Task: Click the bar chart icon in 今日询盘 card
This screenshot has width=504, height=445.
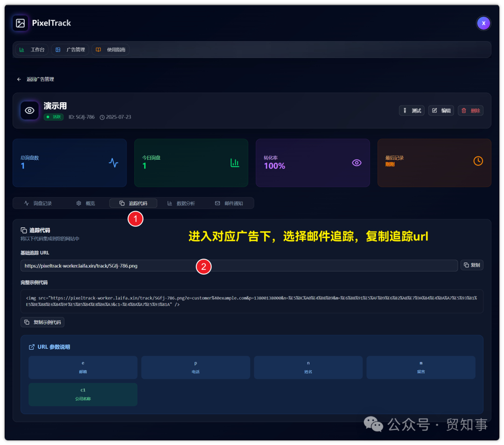Action: 235,162
